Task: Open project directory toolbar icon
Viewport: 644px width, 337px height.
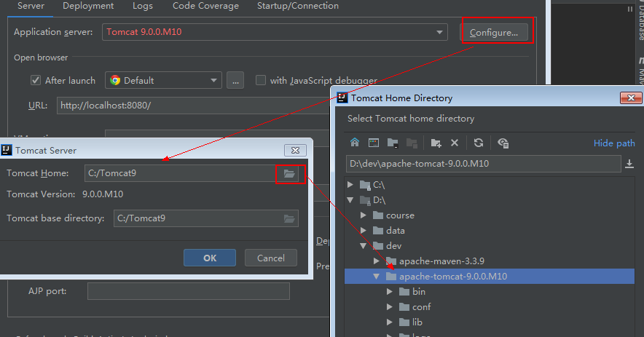Action: [x=393, y=143]
